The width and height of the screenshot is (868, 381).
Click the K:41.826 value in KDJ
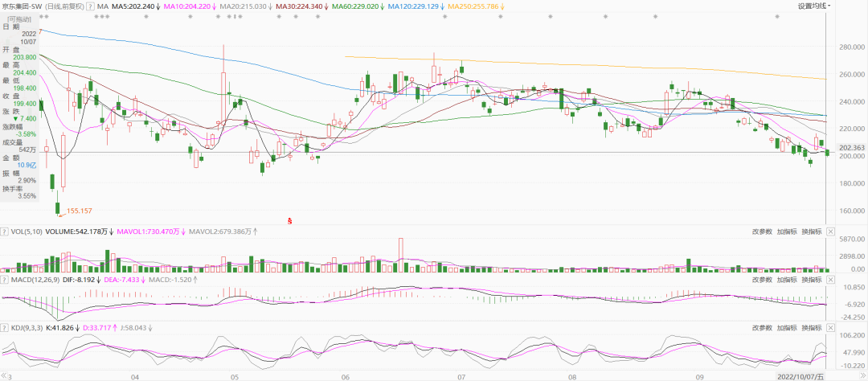58,328
